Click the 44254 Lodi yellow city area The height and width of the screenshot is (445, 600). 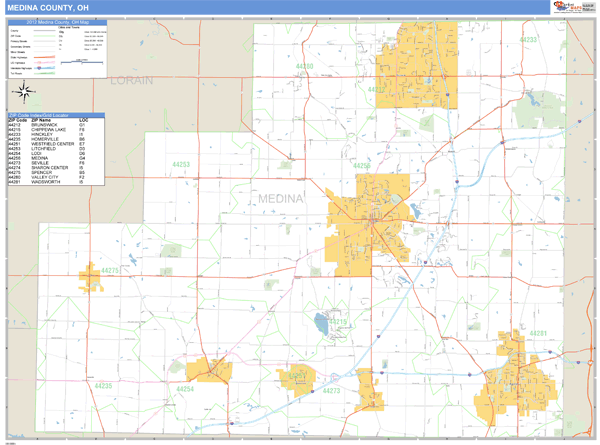point(210,368)
